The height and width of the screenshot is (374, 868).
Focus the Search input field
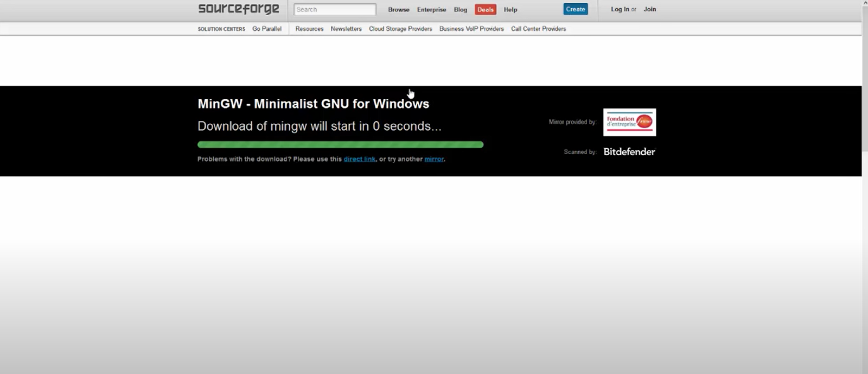[x=335, y=9]
